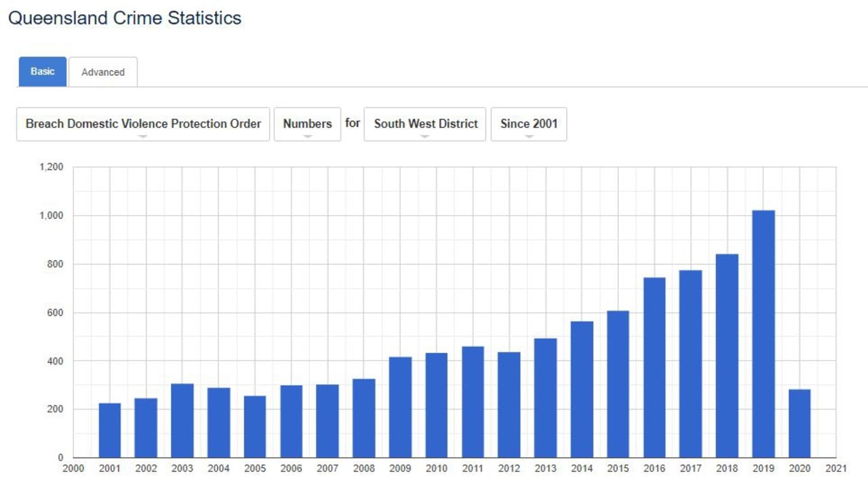Click the 1,000 y-axis label

[x=52, y=216]
